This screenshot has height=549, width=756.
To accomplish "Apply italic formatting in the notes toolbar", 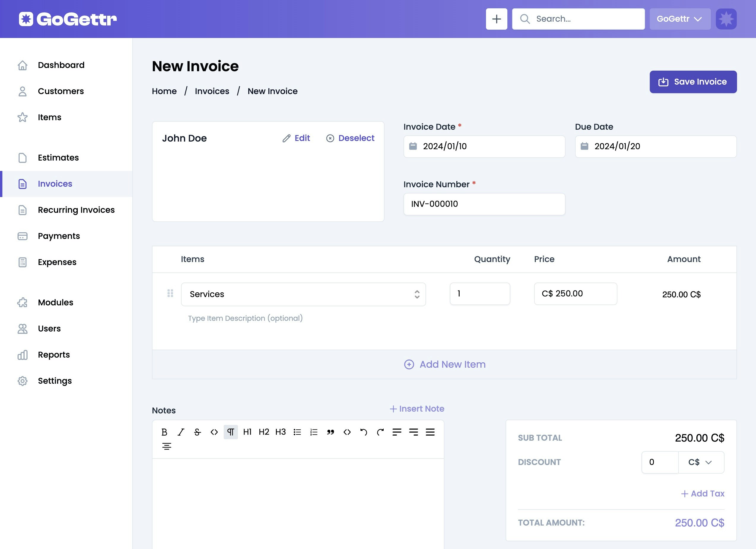I will point(181,432).
